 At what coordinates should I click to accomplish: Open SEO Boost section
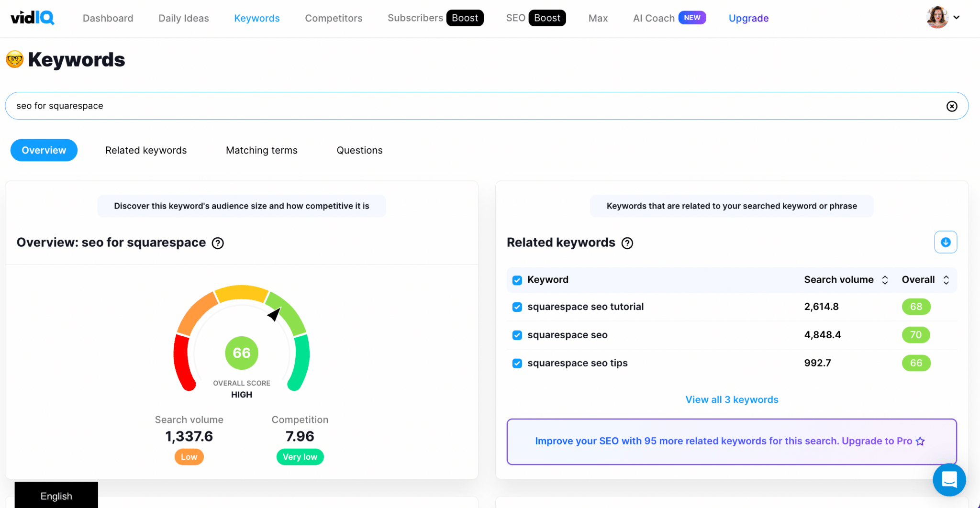[x=536, y=18]
